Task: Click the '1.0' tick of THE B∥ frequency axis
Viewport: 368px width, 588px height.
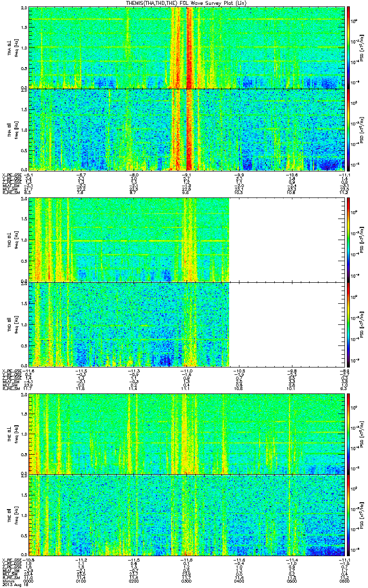Action: [x=25, y=514]
